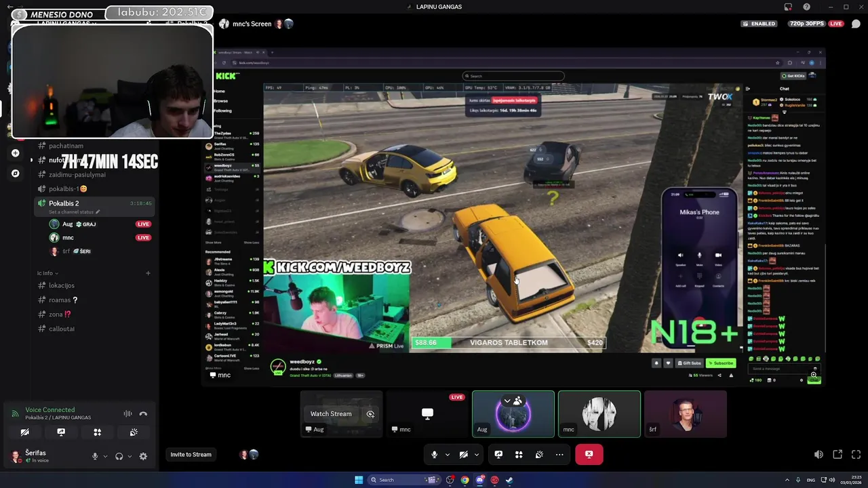Expand microphone options in call bar

click(447, 455)
